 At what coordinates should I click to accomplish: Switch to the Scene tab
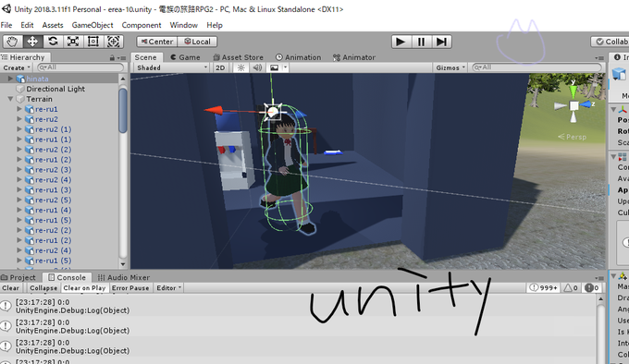tap(145, 57)
